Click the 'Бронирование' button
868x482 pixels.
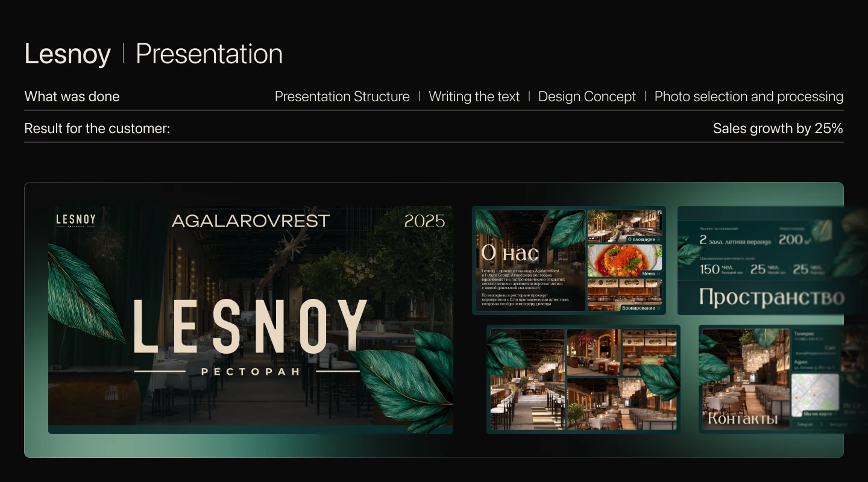[641, 308]
